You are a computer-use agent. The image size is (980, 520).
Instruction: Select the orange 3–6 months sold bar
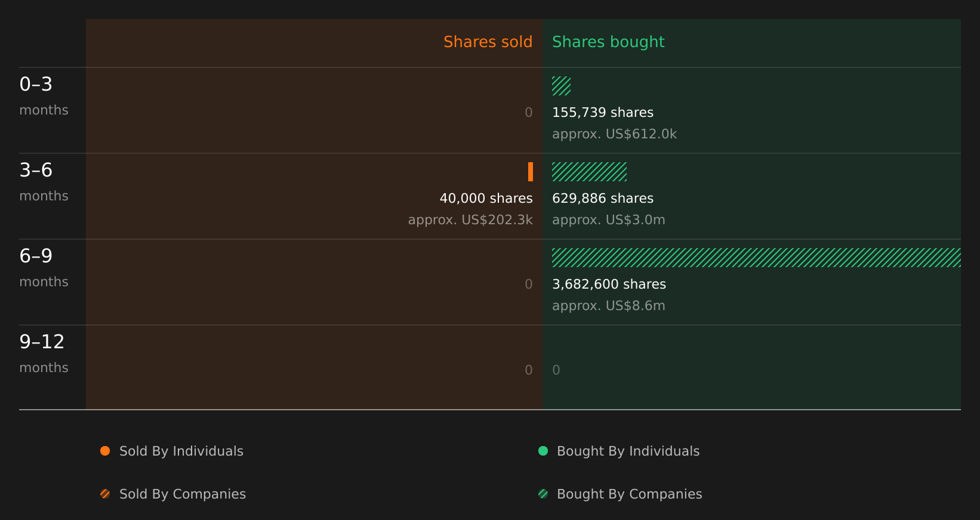(531, 172)
